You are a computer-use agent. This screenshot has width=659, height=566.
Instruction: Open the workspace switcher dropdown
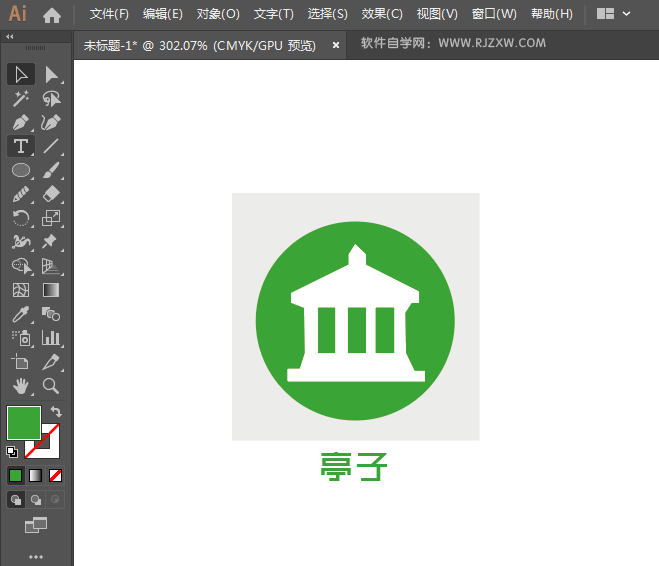coord(613,14)
